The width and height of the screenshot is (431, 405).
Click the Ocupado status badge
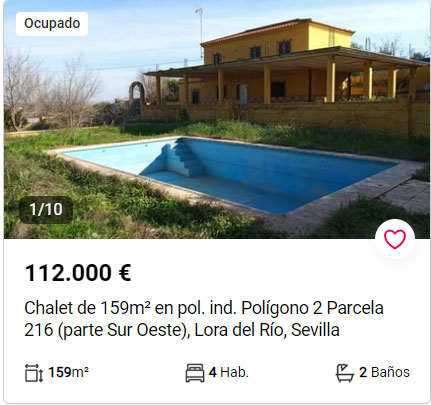click(x=52, y=24)
